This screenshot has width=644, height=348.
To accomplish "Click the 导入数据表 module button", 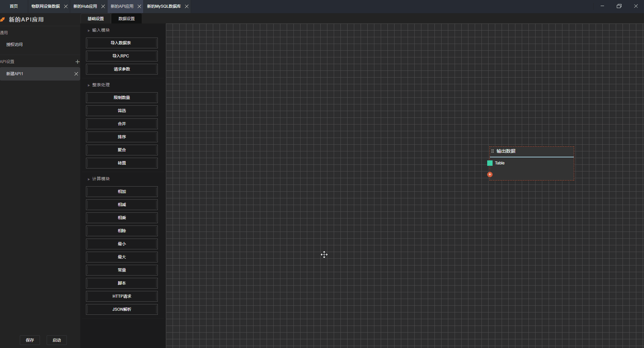I will point(122,43).
